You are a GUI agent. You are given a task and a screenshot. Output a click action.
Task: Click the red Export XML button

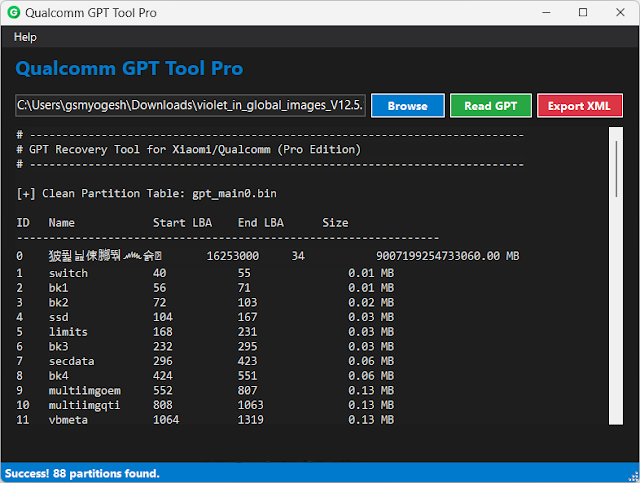coord(580,105)
